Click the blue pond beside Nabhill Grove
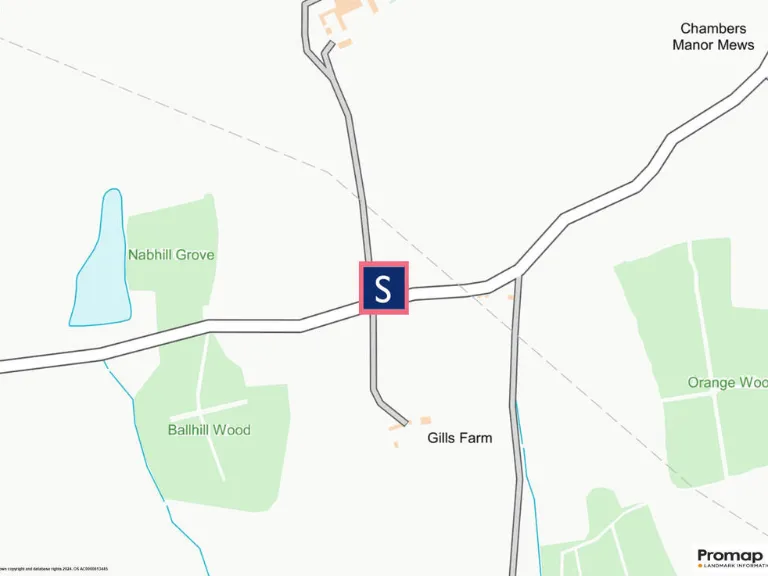This screenshot has width=768, height=576. tap(101, 260)
